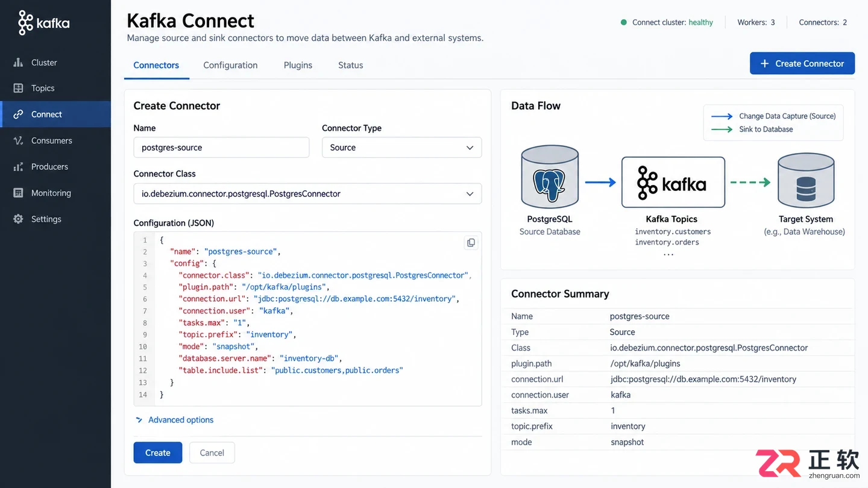The width and height of the screenshot is (868, 488).
Task: Click inside the Configuration JSON editor
Action: coord(307,319)
